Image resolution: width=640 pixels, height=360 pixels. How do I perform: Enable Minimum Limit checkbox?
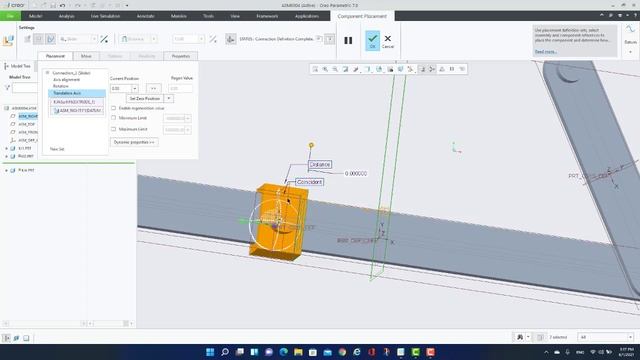pyautogui.click(x=113, y=118)
